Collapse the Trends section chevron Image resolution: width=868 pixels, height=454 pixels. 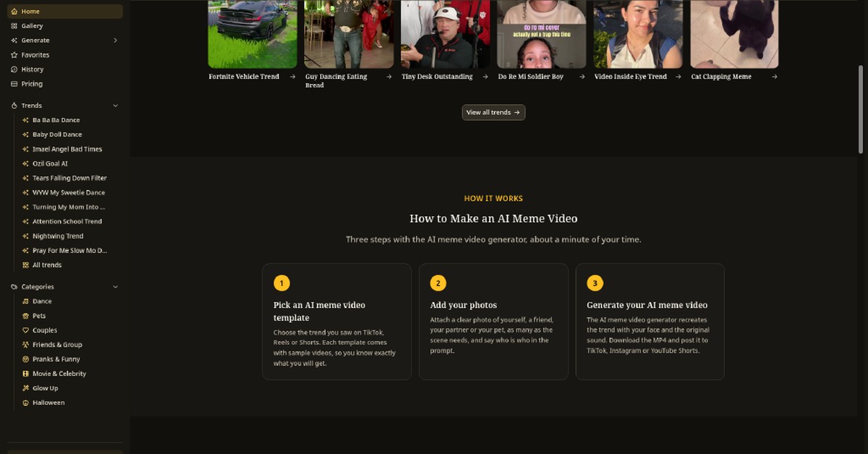(115, 106)
